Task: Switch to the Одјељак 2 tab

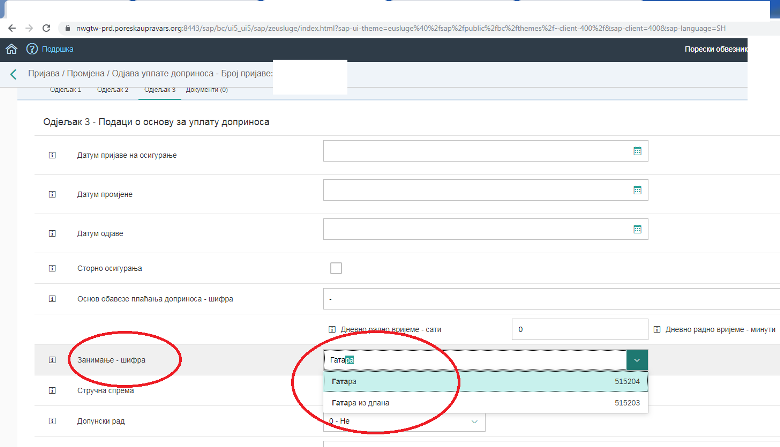Action: 112,91
